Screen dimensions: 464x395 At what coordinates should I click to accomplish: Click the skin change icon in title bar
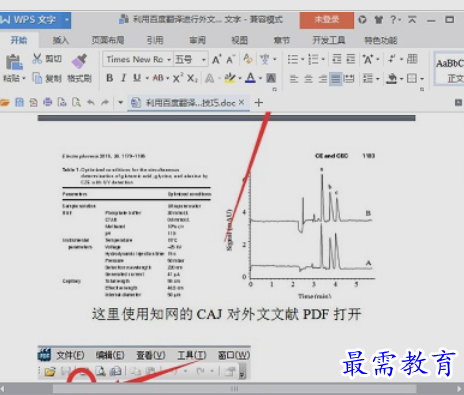(362, 20)
